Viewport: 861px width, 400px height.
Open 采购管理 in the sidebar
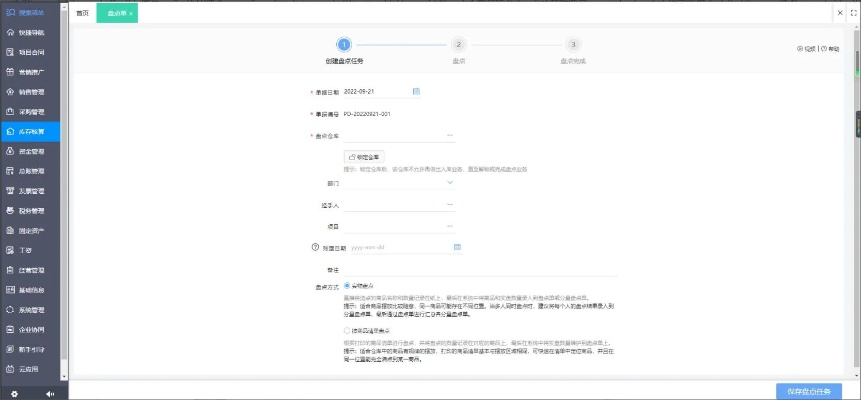pos(30,112)
